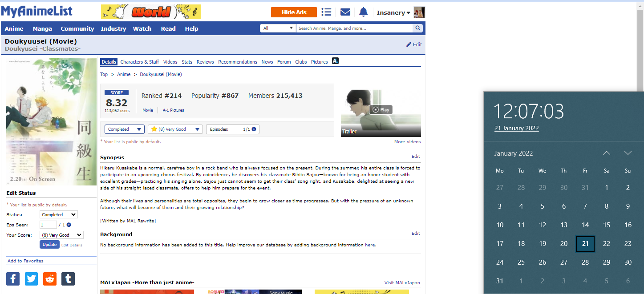Play the trailer video
The width and height of the screenshot is (644, 294).
coord(381,109)
